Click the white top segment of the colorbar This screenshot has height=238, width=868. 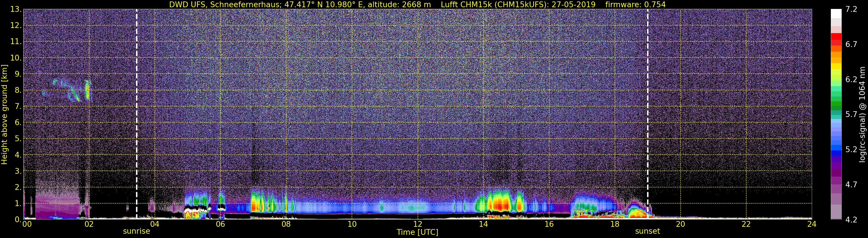pyautogui.click(x=836, y=14)
